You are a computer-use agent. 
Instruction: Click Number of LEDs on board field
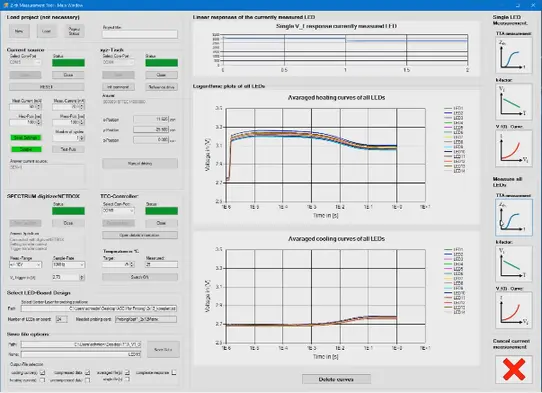(x=62, y=319)
